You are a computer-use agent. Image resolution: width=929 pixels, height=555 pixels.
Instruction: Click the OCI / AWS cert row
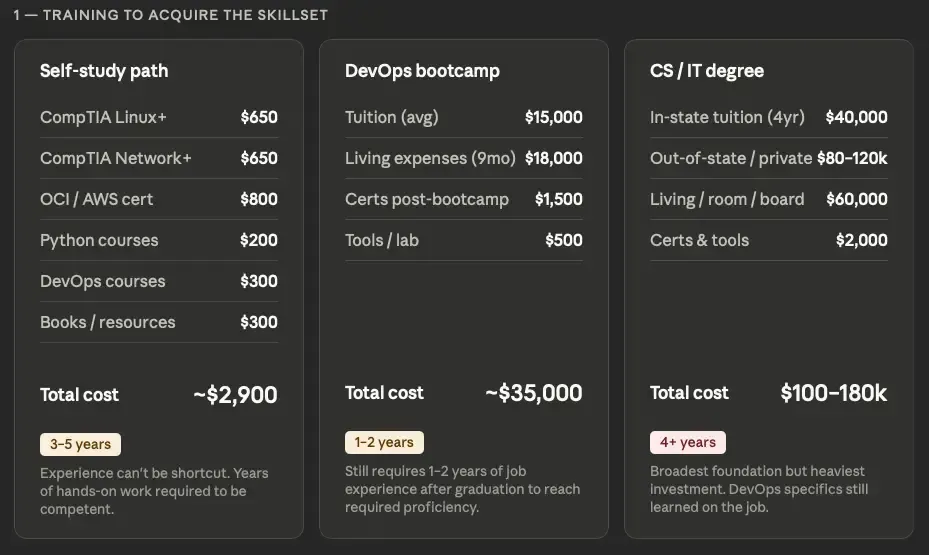[x=158, y=200]
